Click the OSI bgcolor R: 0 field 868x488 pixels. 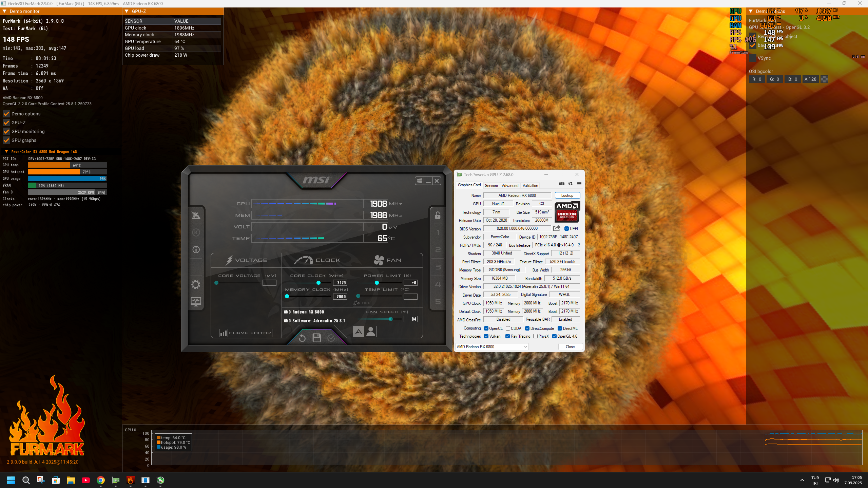[x=757, y=79]
